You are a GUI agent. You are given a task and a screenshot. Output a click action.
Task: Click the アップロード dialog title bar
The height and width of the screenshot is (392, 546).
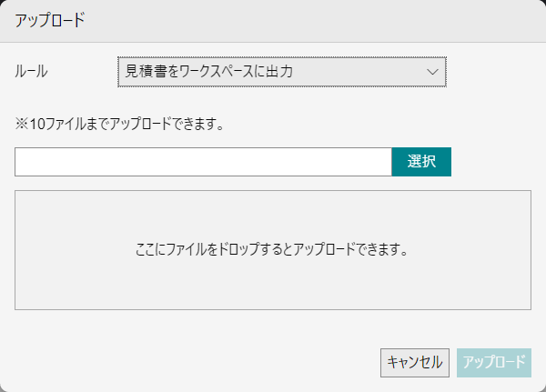click(273, 21)
